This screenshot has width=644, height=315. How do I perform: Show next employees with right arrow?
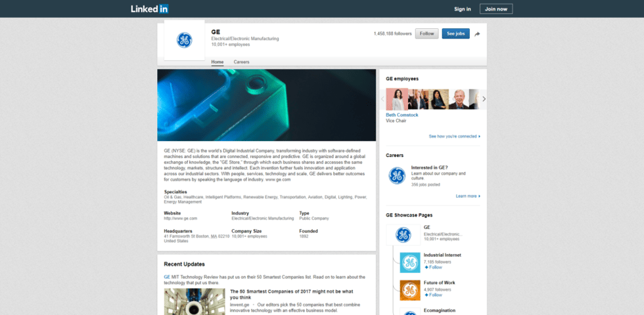tap(484, 99)
